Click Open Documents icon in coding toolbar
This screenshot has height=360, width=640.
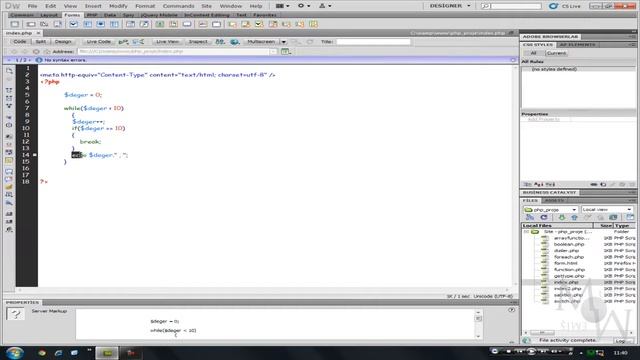click(9, 71)
